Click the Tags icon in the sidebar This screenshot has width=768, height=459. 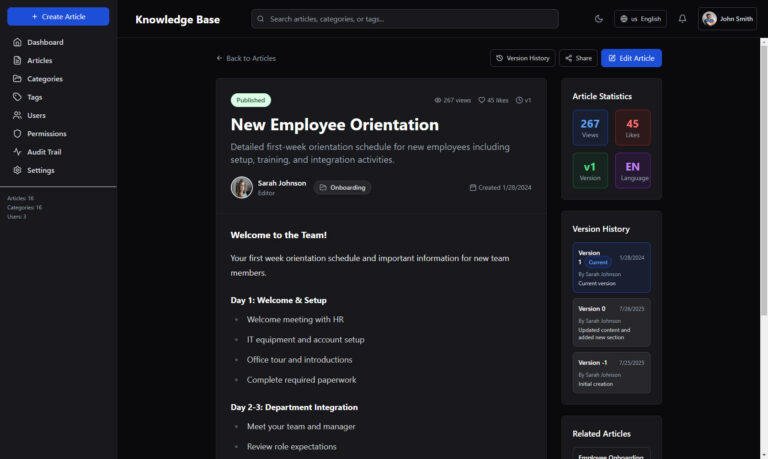(17, 97)
